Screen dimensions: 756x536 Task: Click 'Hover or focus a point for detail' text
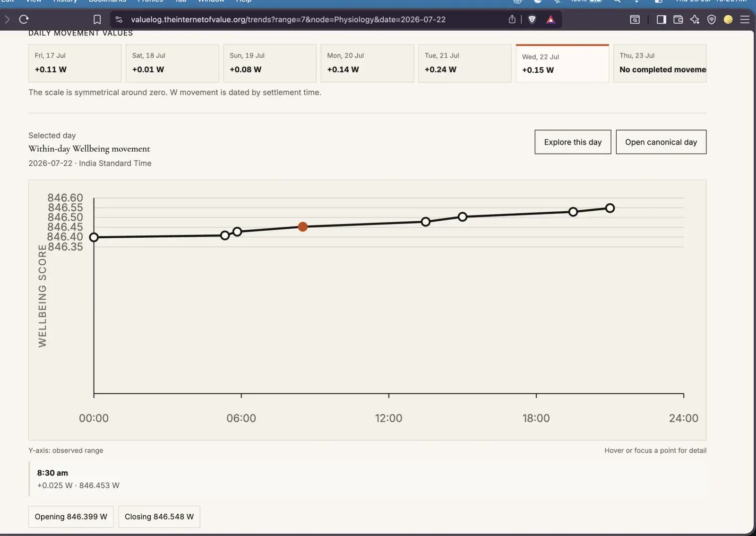(x=655, y=450)
